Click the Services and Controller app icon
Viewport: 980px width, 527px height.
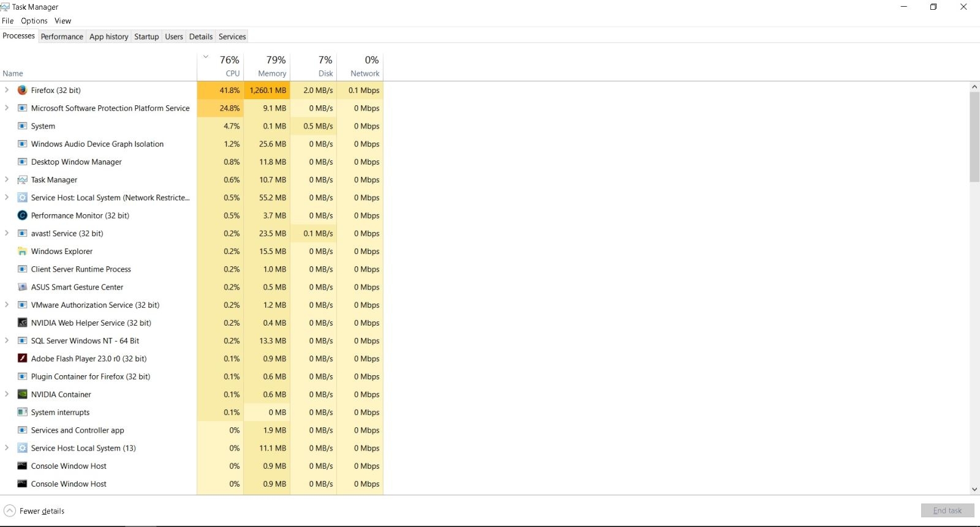coord(23,430)
